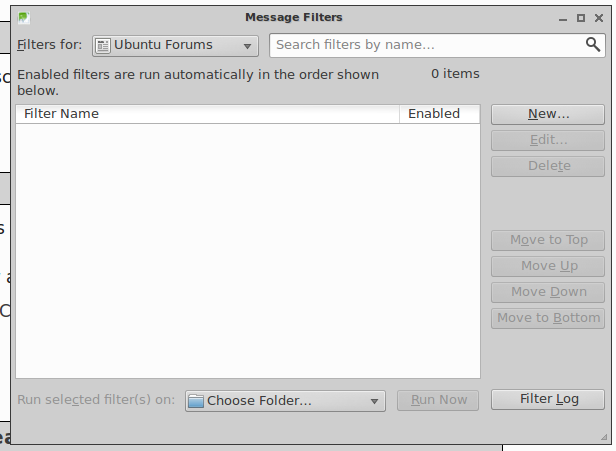Screen dimensions: 616x451
Task: Click the Edit button
Action: tap(548, 140)
